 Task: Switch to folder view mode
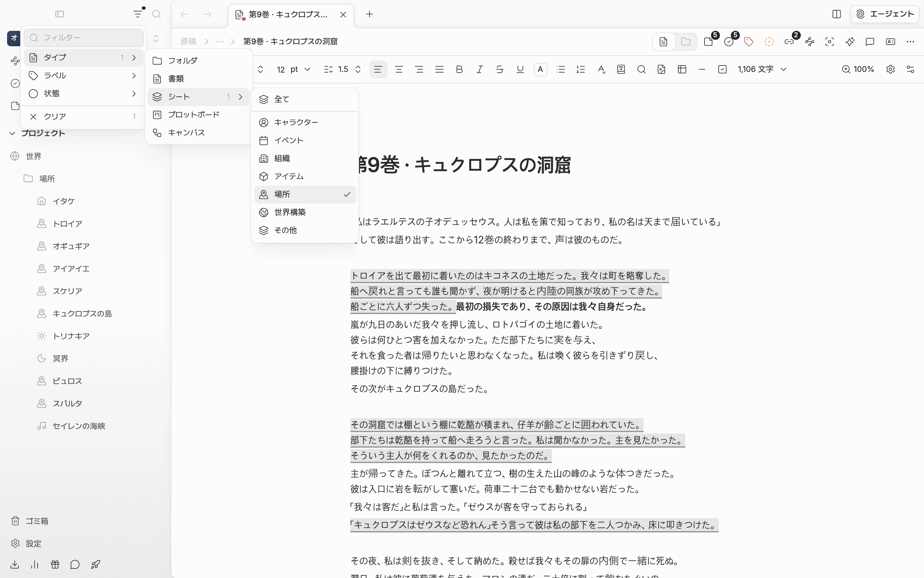[686, 41]
